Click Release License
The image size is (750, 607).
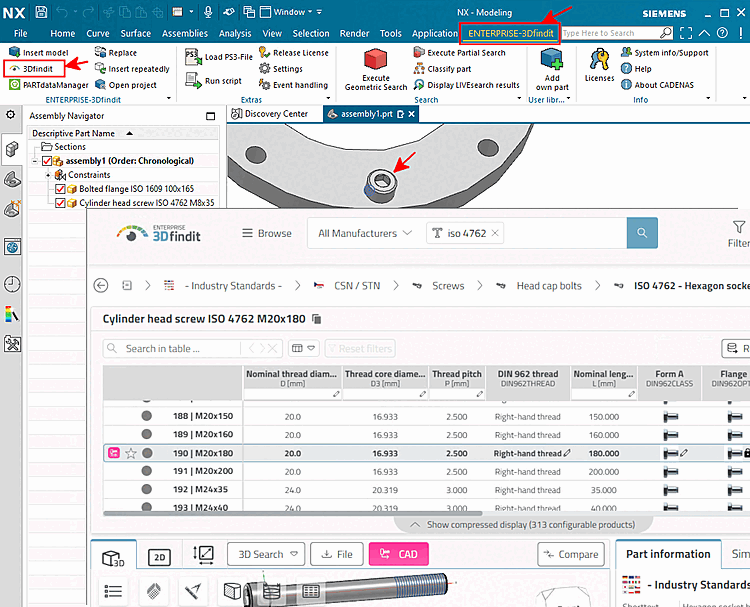click(294, 53)
